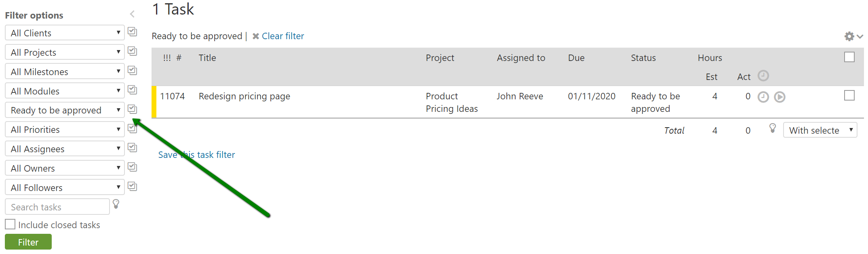This screenshot has width=868, height=254.
Task: Click lightbulb hint beside Search tasks
Action: click(116, 204)
